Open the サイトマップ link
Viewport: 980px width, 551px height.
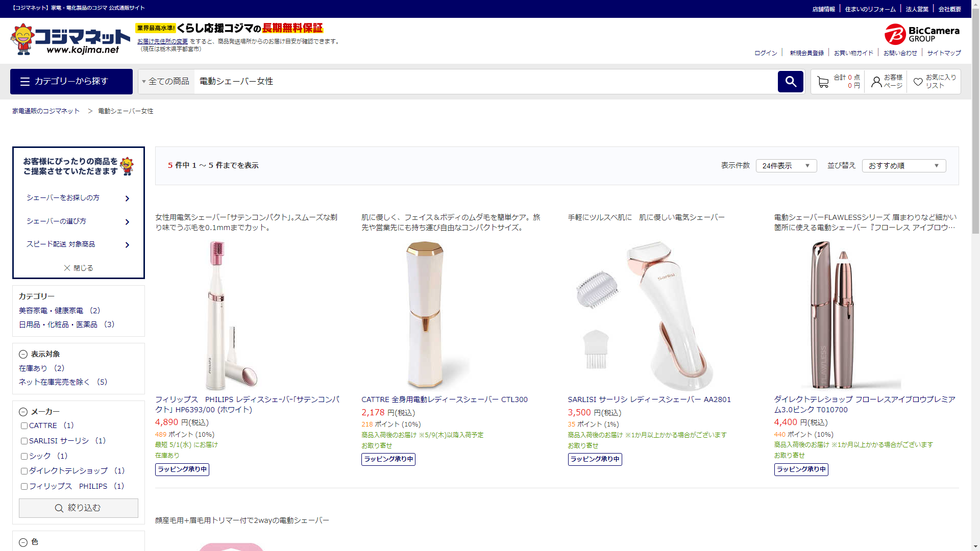(x=944, y=53)
